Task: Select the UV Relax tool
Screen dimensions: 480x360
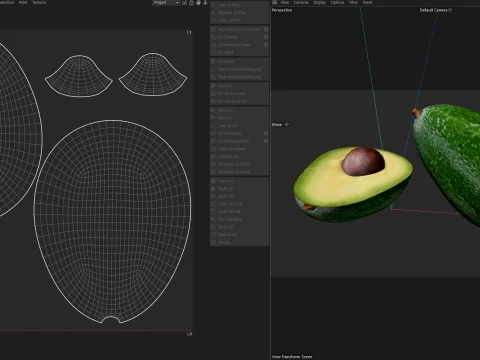Action: (x=239, y=62)
